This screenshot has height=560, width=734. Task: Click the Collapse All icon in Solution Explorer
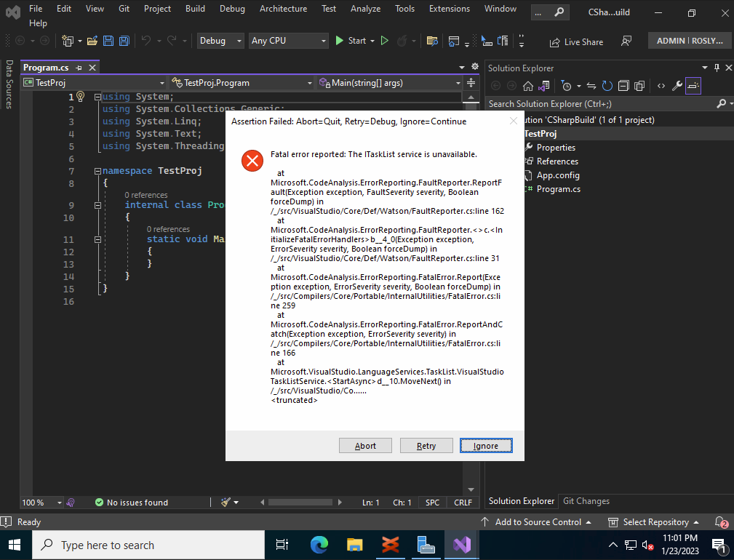click(x=623, y=86)
